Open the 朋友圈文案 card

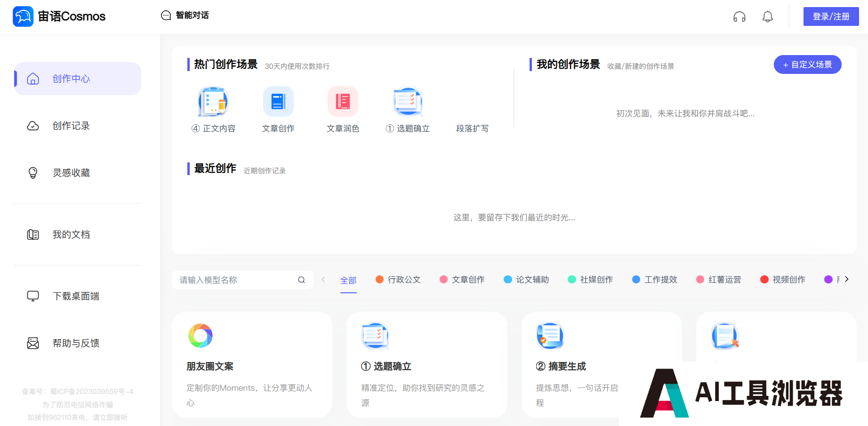[252, 364]
